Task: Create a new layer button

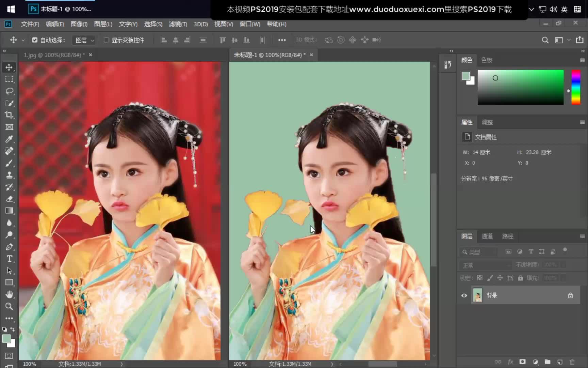Action: coord(560,362)
